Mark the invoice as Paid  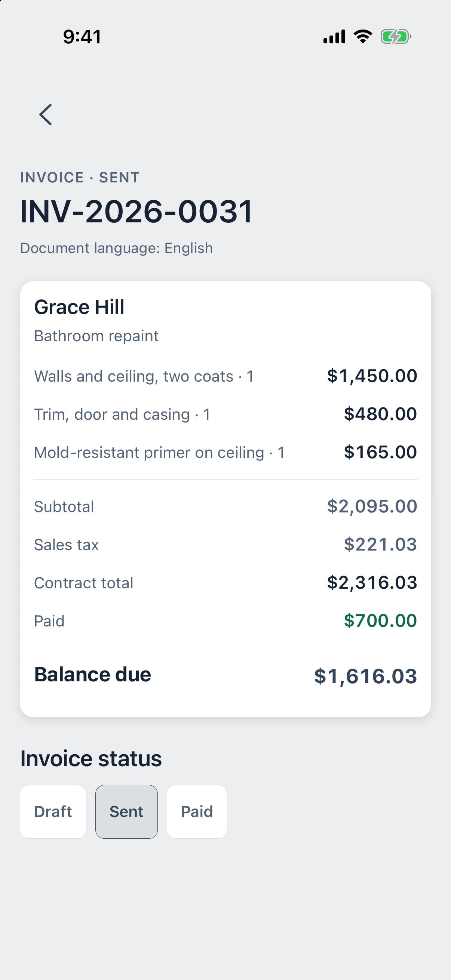(197, 811)
